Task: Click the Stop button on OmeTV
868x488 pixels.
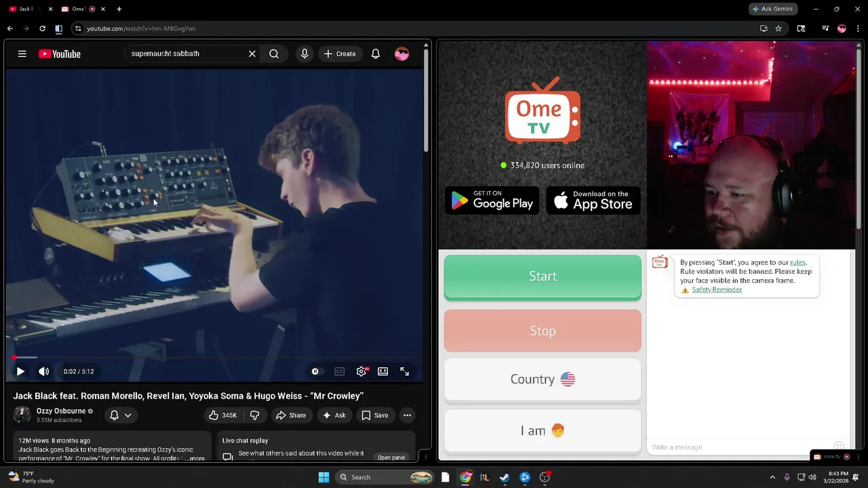Action: pos(542,331)
